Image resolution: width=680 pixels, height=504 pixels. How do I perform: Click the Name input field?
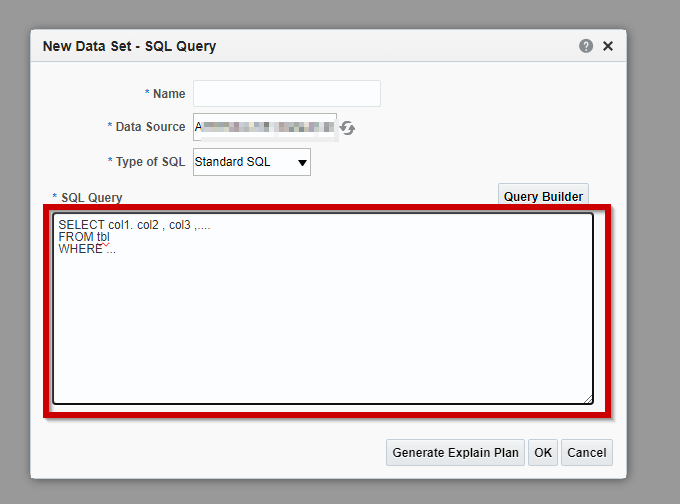(286, 94)
